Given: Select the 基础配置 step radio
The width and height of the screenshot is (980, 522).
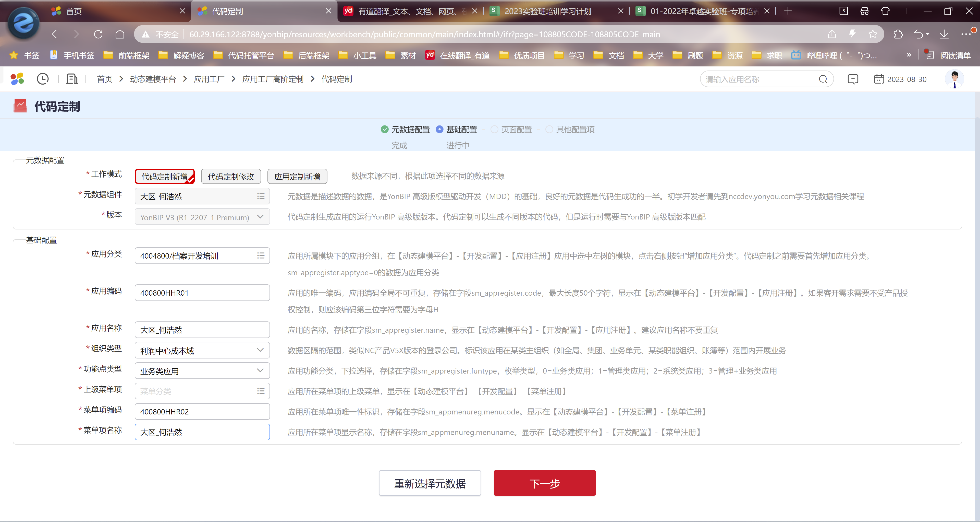Looking at the screenshot, I should click(x=439, y=129).
